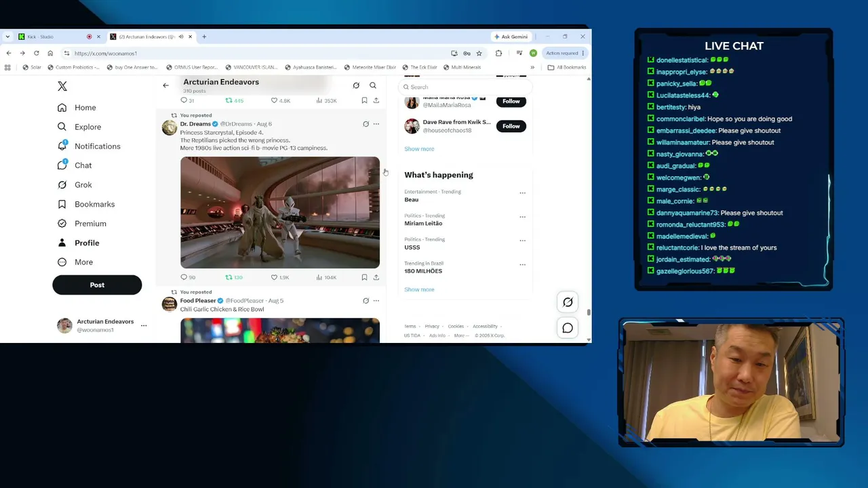The height and width of the screenshot is (488, 868).
Task: Click Show more under follow suggestions
Action: point(419,149)
